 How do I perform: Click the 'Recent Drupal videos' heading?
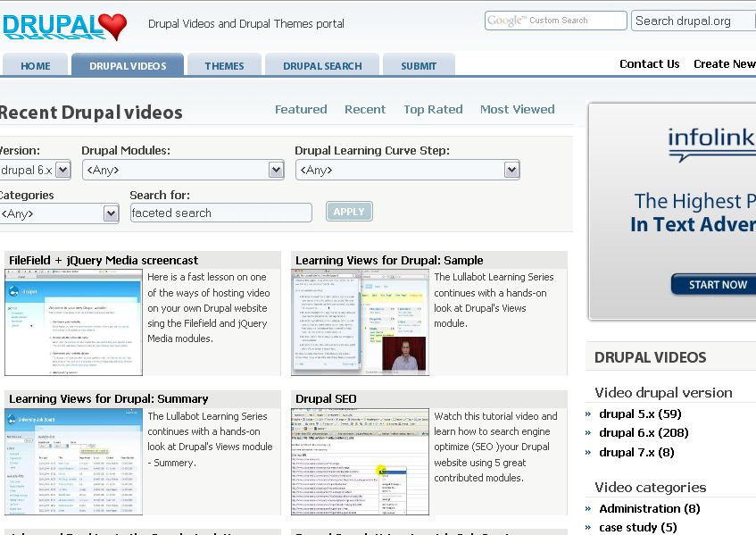click(91, 113)
